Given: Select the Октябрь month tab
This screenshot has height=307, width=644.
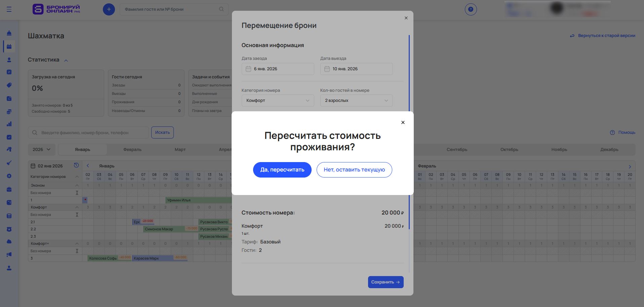Looking at the screenshot, I should pos(509,150).
